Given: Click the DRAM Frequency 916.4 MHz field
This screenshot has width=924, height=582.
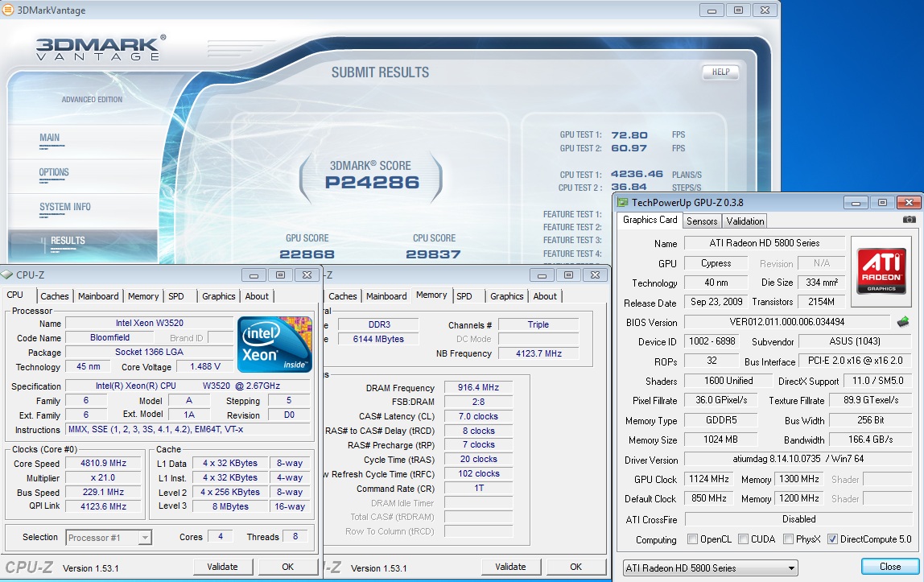Looking at the screenshot, I should point(478,388).
